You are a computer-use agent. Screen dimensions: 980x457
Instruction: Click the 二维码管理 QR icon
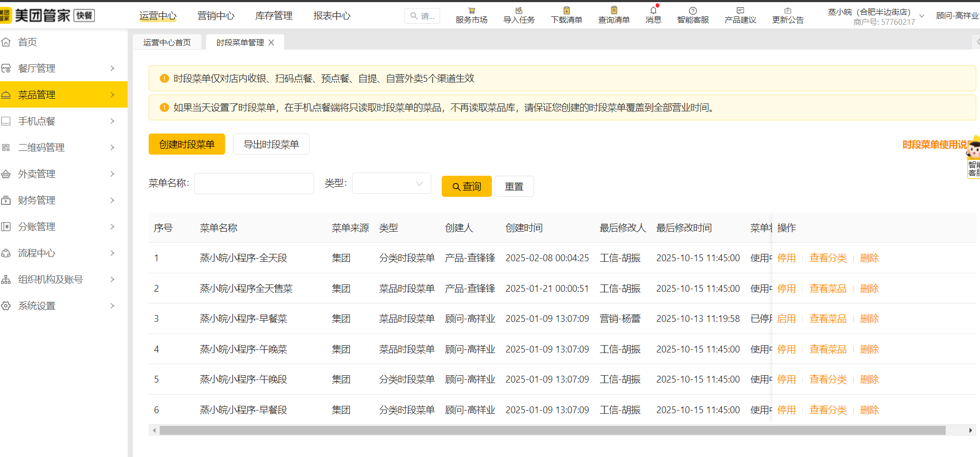(x=6, y=147)
